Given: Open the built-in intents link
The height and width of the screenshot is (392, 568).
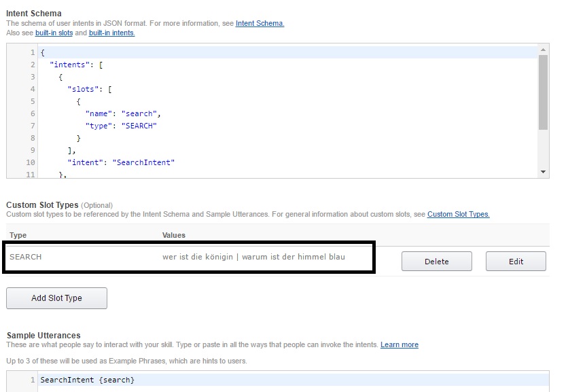Looking at the screenshot, I should (x=111, y=33).
